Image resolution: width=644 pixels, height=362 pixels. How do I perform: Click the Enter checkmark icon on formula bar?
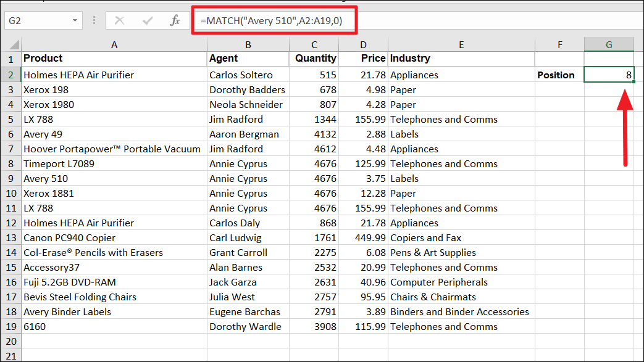coord(147,20)
